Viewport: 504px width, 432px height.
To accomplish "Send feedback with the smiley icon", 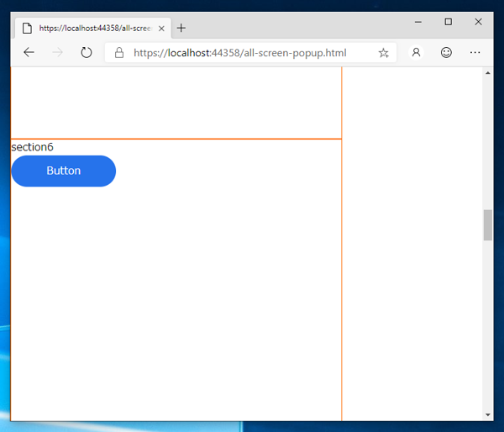I will (x=446, y=52).
